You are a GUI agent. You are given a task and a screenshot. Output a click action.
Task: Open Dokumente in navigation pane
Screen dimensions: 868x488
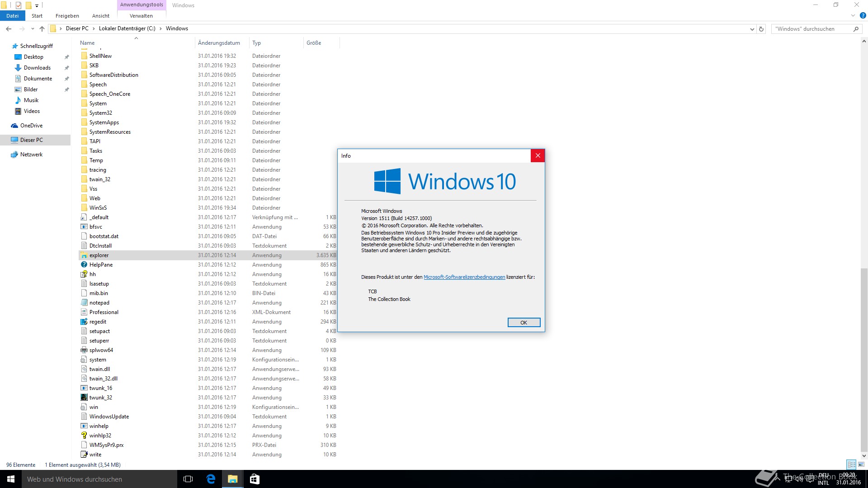click(38, 79)
